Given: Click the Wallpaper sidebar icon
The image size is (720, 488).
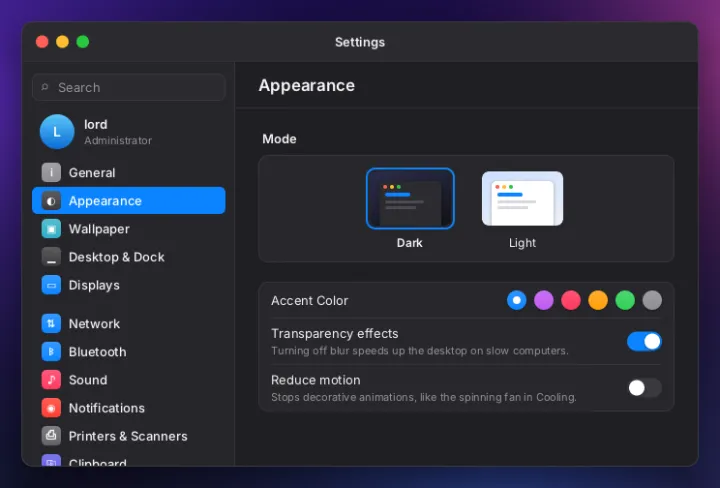Looking at the screenshot, I should pos(51,229).
